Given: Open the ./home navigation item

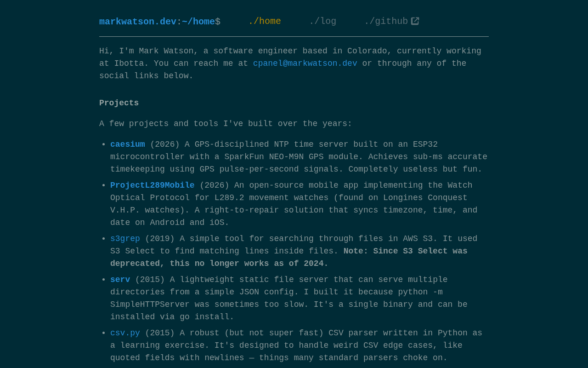Looking at the screenshot, I should point(264,22).
